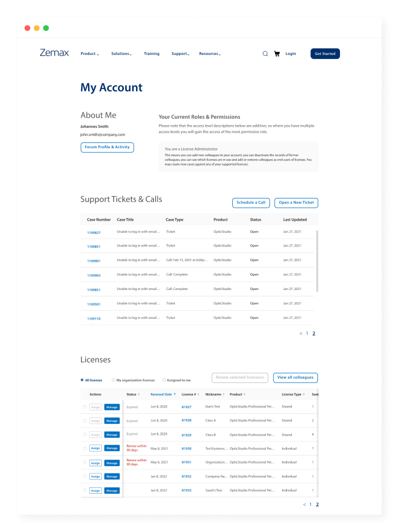The image size is (399, 532).
Task: Click the Zemax logo
Action: click(x=54, y=53)
